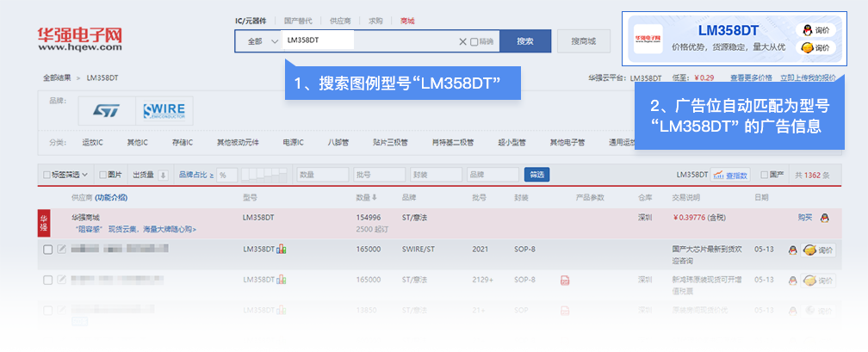Open the 功能介绍 link in the supplier header
Screen dimensions: 868x352
coord(111,198)
